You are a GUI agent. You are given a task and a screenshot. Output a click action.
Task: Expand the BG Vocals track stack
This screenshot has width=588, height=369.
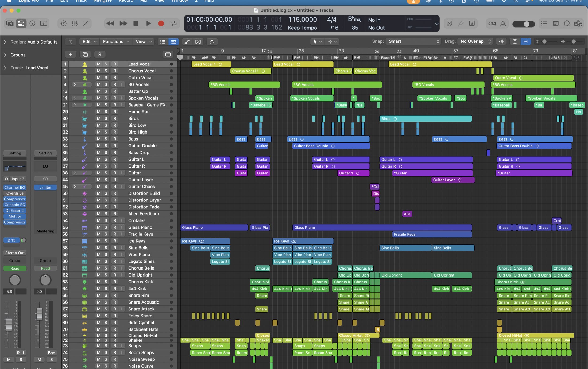coord(75,84)
